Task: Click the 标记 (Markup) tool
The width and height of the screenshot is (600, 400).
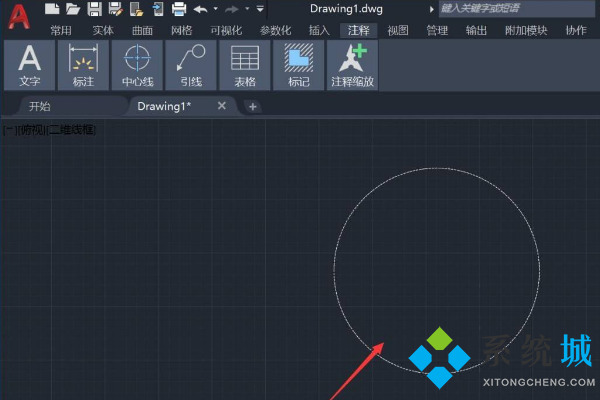Action: [299, 65]
